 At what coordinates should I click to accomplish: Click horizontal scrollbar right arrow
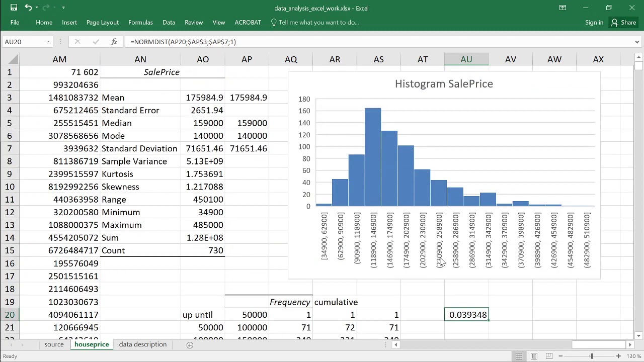[630, 345]
